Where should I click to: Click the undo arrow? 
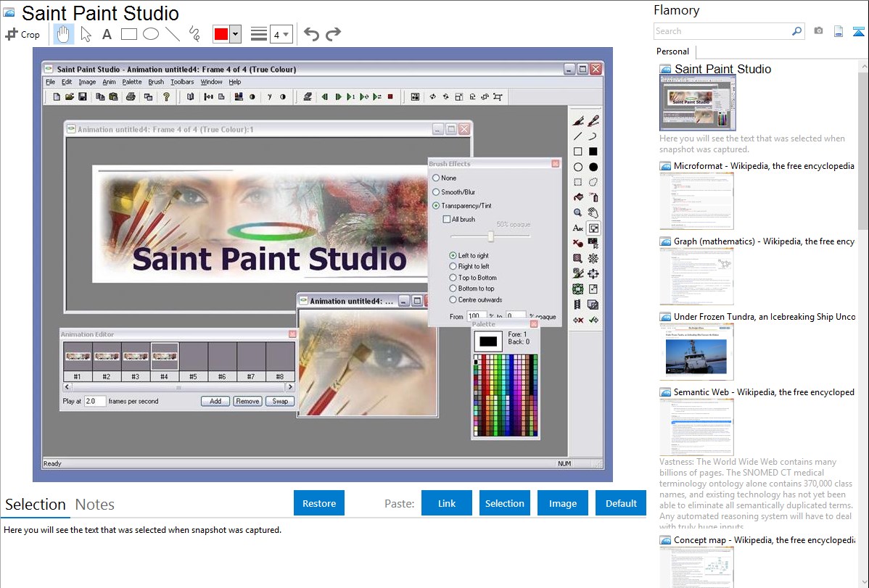tap(311, 34)
